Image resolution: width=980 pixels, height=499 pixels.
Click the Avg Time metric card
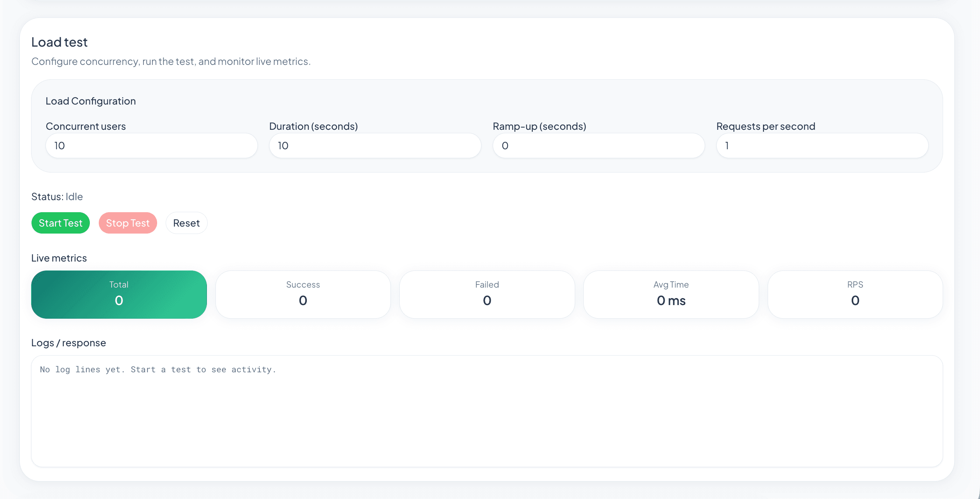[671, 295]
